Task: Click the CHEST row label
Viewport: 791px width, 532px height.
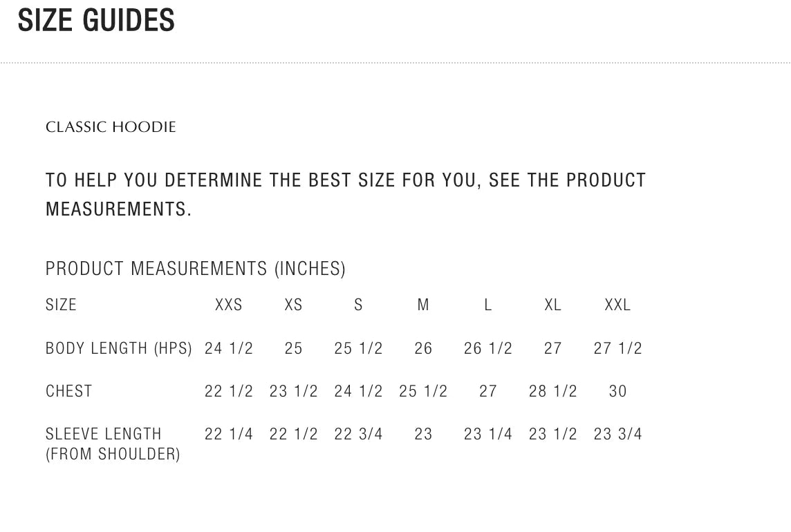Action: [69, 392]
